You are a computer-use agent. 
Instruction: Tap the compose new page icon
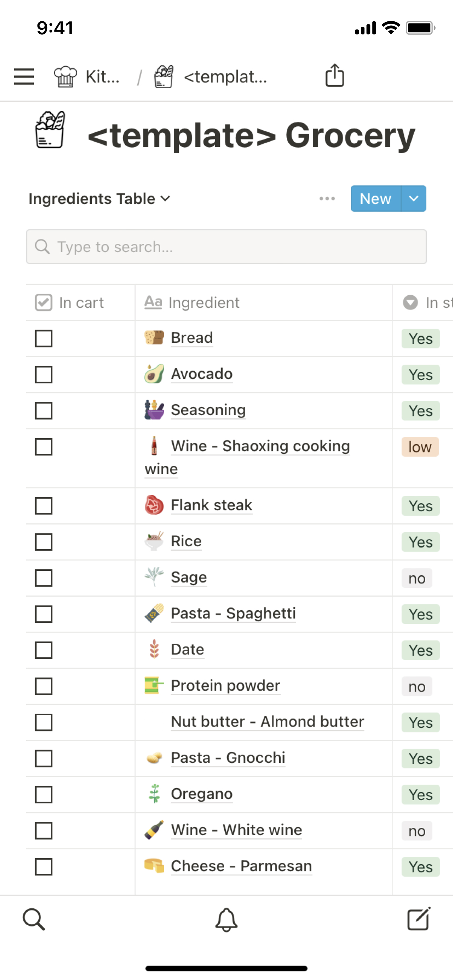point(419,919)
